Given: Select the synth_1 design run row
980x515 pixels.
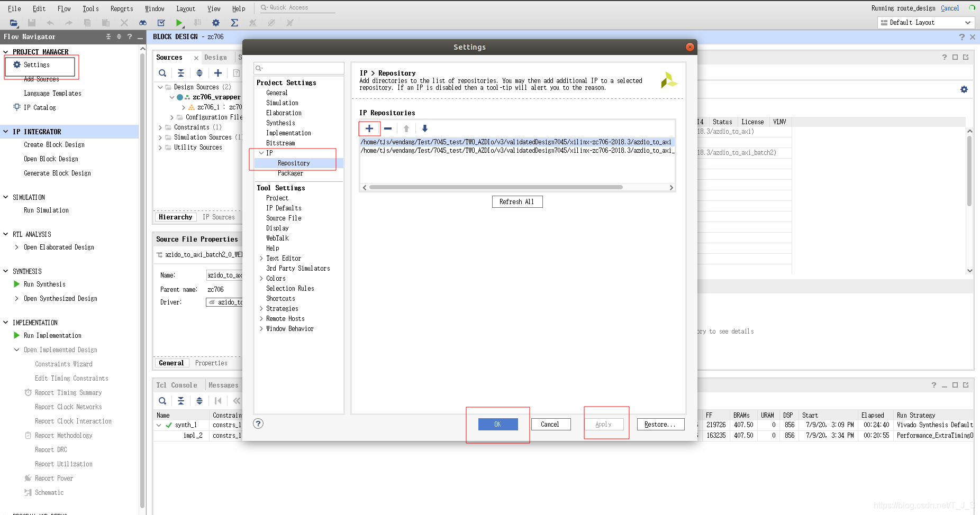Looking at the screenshot, I should point(186,425).
